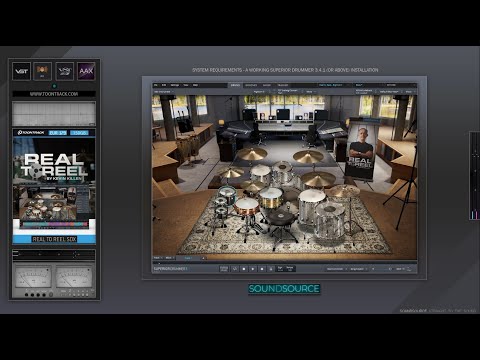The width and height of the screenshot is (480, 360).
Task: Select the highlighted track tab above transport
Action: [189, 258]
